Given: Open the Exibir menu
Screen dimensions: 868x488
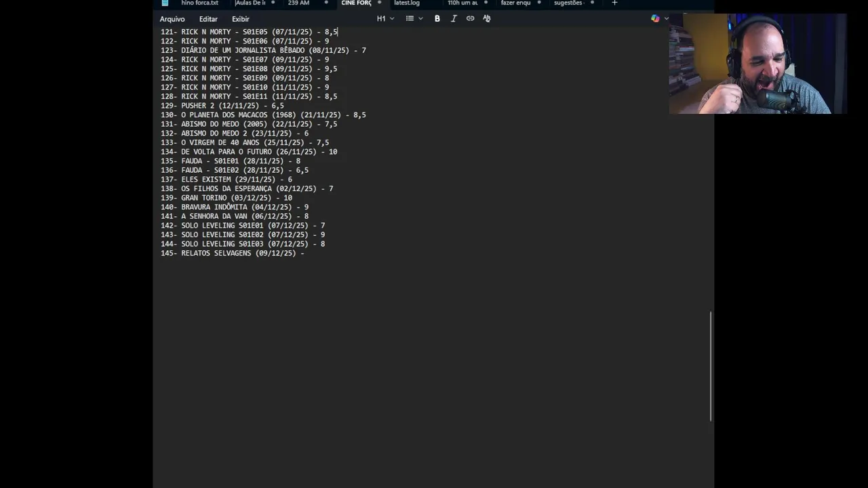Looking at the screenshot, I should point(241,19).
